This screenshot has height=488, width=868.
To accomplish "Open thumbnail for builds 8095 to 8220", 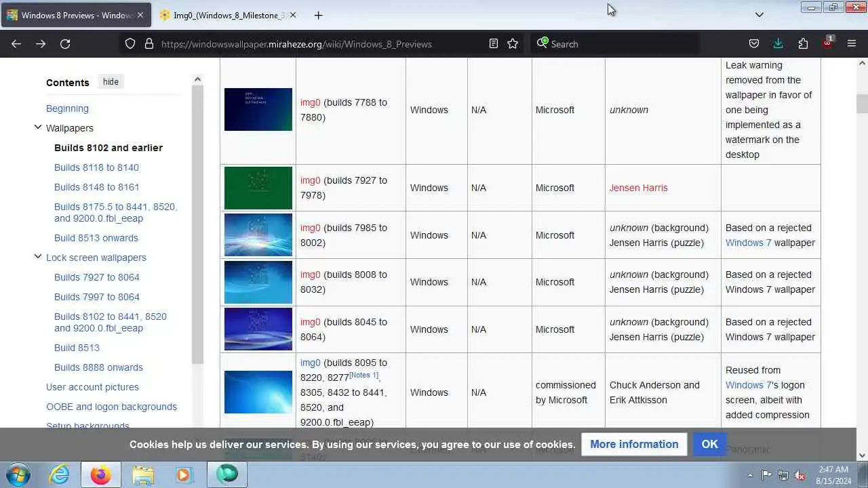I will (258, 392).
